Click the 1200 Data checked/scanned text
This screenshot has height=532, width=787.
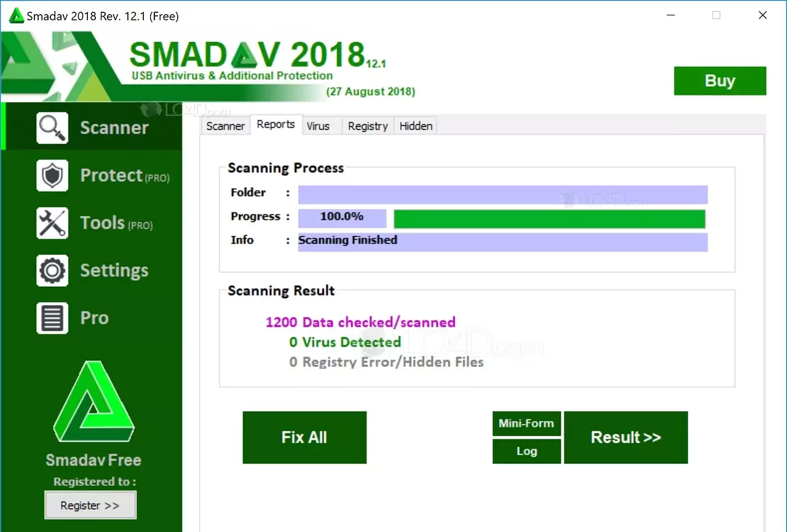360,322
